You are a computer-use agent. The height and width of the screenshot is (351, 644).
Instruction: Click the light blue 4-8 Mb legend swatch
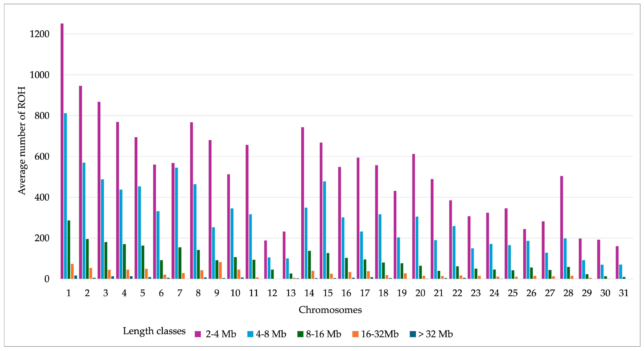[250, 334]
